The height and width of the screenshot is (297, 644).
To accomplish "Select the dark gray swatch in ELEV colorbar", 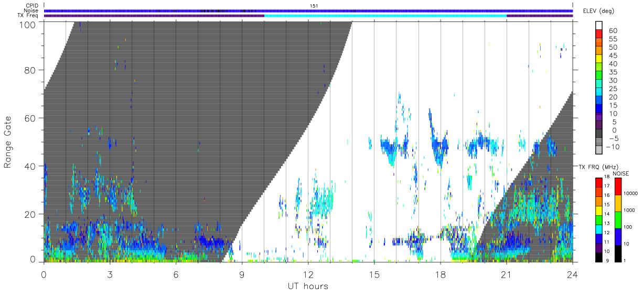I will (599, 134).
